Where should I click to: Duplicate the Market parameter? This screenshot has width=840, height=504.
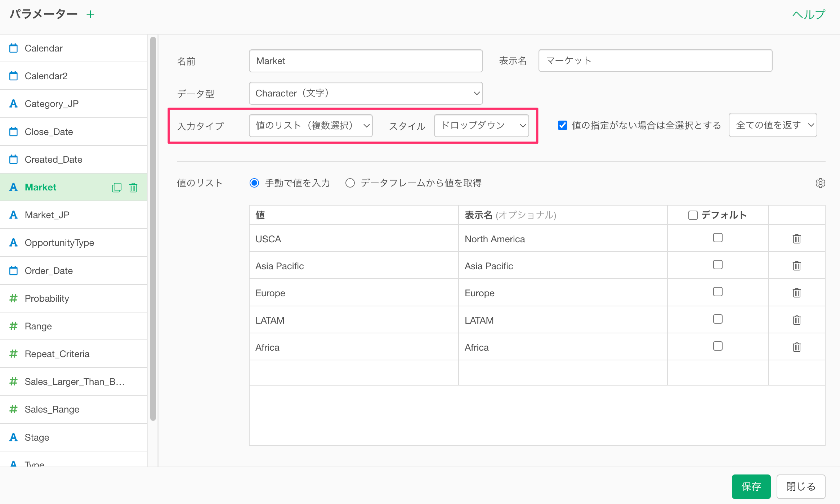[117, 188]
